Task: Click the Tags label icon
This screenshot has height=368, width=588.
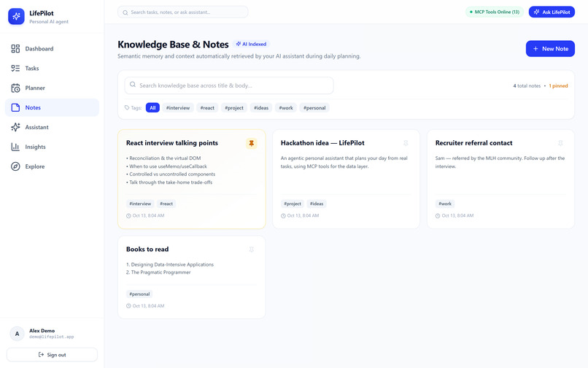Action: click(127, 108)
